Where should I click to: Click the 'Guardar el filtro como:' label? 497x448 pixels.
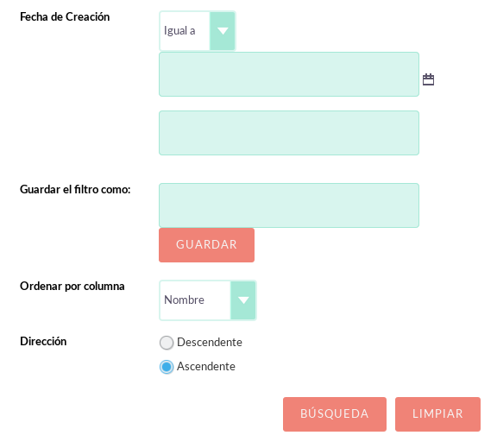click(x=75, y=190)
